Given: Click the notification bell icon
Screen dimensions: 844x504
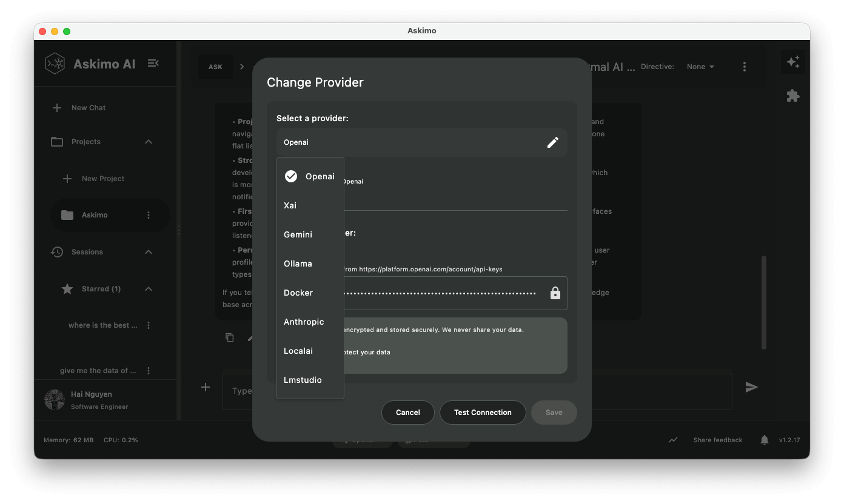Looking at the screenshot, I should (765, 440).
